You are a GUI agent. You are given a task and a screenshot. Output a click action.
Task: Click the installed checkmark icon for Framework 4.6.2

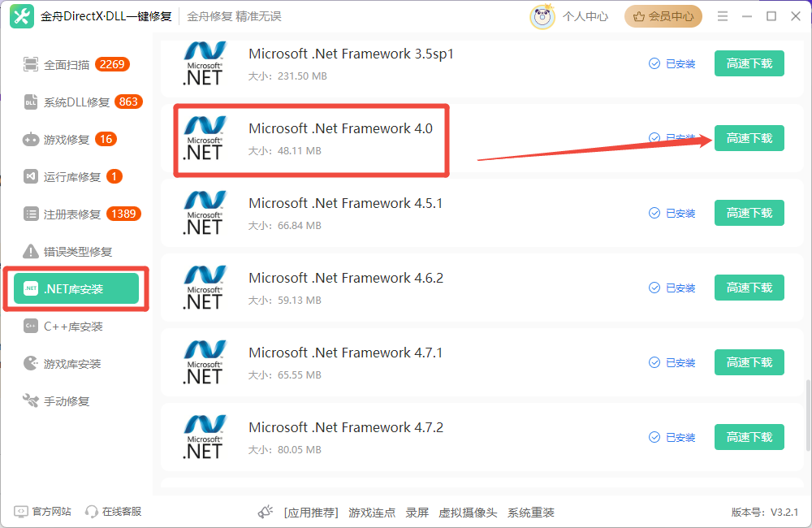[654, 288]
